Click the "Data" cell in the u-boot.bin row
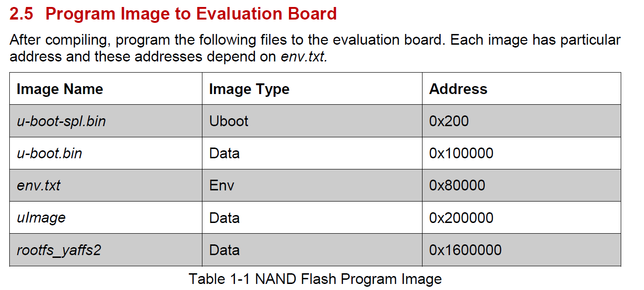 tap(224, 153)
